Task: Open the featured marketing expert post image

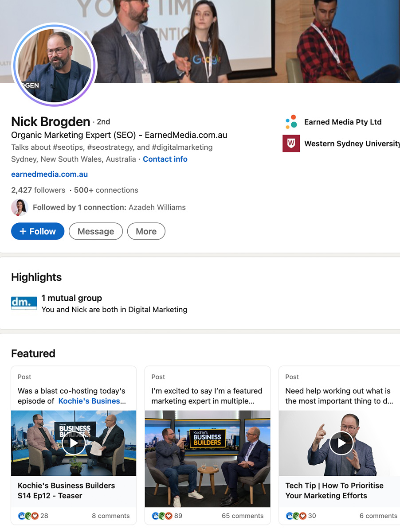Action: tap(208, 458)
